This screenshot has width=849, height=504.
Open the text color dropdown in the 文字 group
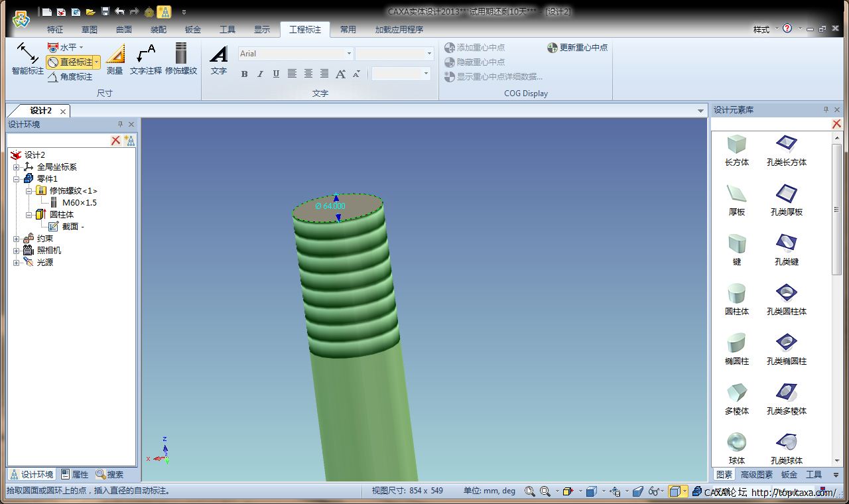pos(426,74)
